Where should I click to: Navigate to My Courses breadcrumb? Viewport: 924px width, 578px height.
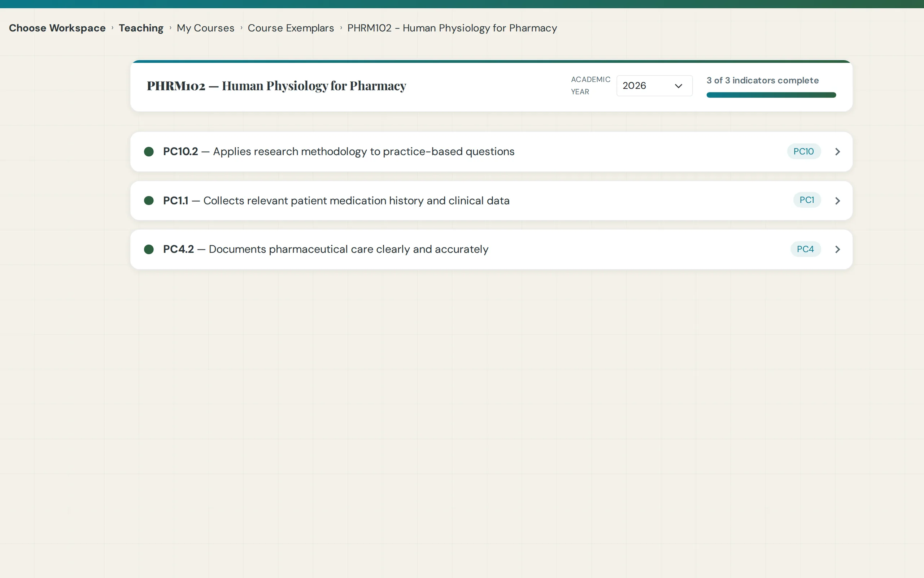(x=205, y=28)
